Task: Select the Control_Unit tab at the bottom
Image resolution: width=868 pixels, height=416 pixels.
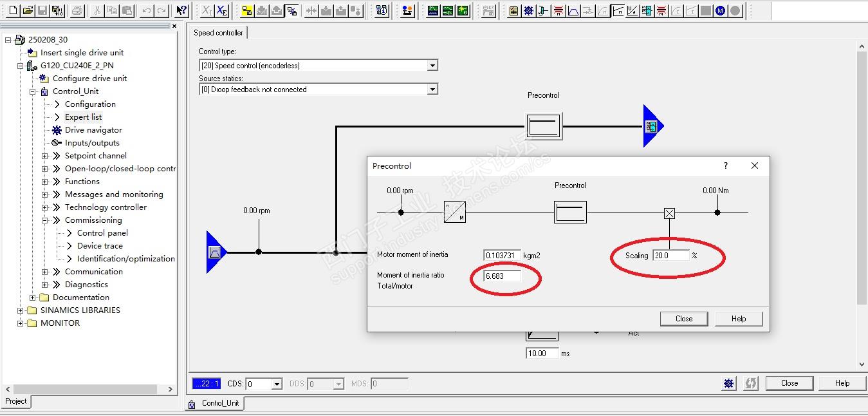Action: [215, 403]
